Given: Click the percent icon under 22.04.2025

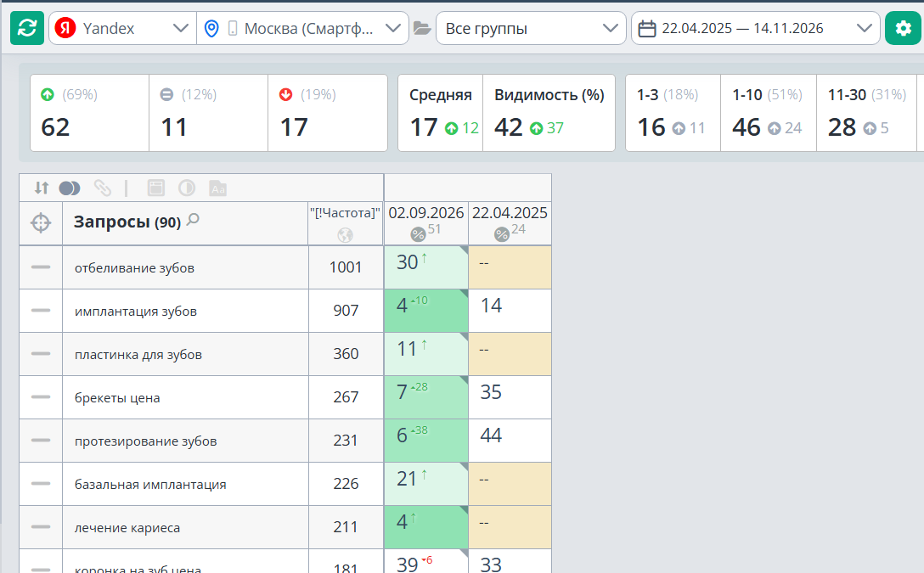Looking at the screenshot, I should click(501, 234).
